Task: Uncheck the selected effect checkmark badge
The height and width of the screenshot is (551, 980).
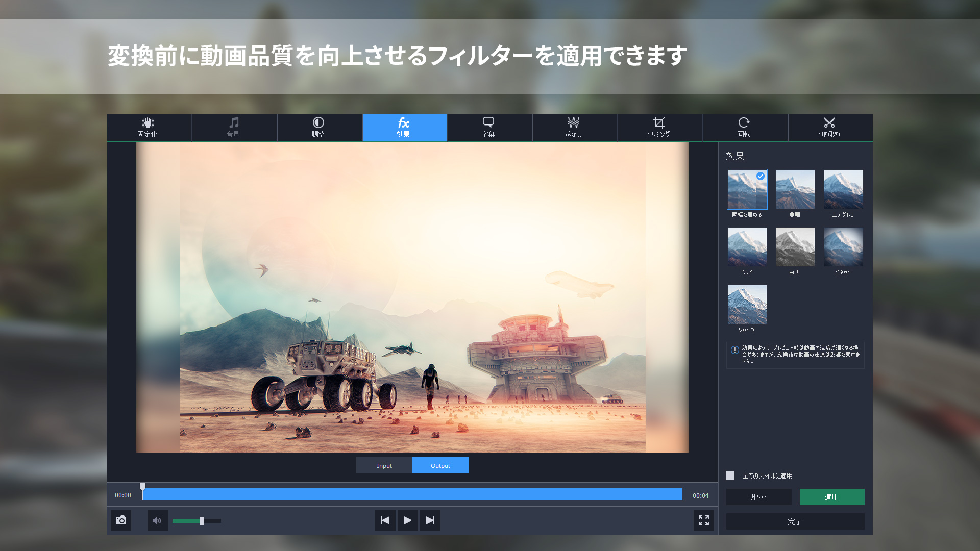Action: (x=761, y=176)
